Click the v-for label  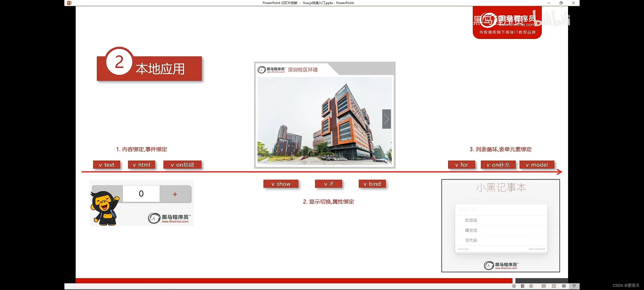(462, 165)
